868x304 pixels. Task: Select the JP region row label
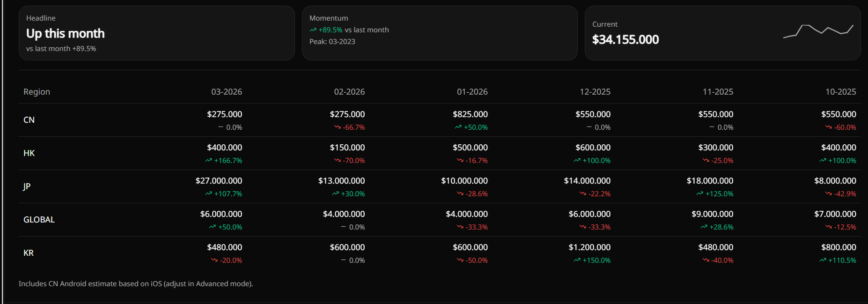pyautogui.click(x=27, y=186)
